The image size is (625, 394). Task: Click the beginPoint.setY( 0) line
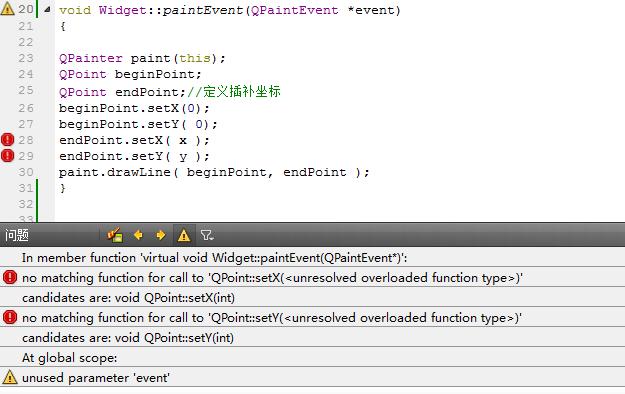coord(138,124)
